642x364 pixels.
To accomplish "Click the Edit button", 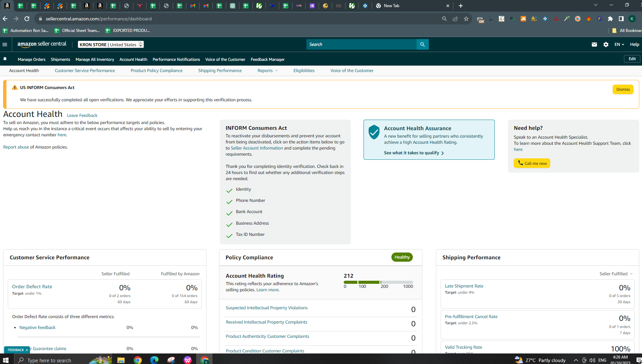I will point(632,59).
